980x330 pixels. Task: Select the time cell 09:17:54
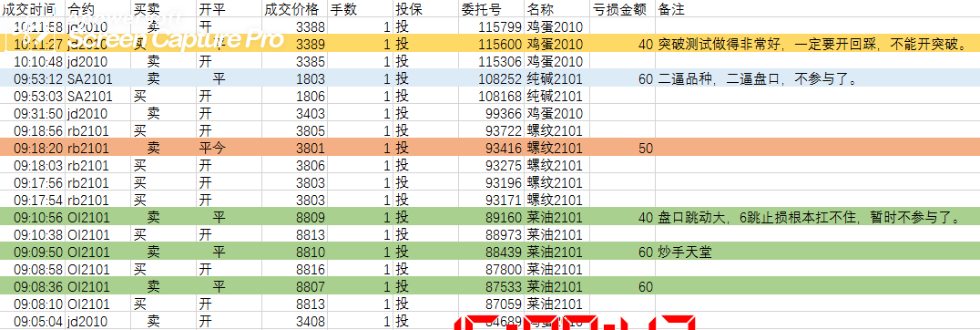tap(33, 200)
